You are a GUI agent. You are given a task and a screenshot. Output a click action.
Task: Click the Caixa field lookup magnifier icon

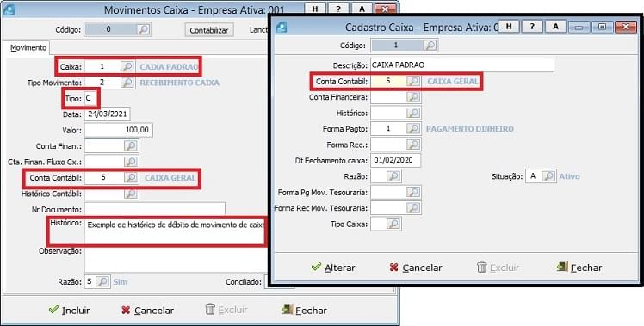127,66
